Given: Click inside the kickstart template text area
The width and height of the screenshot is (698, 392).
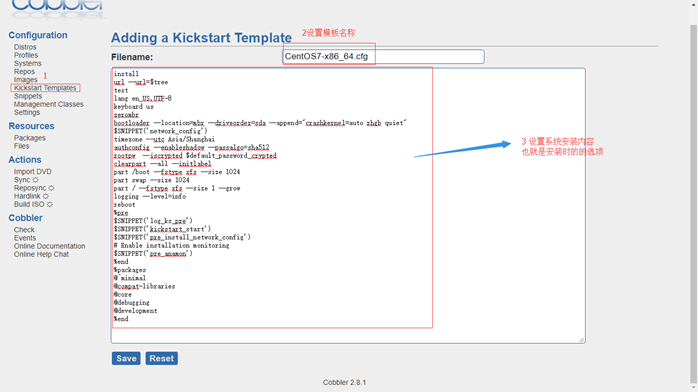Looking at the screenshot, I should point(348,206).
